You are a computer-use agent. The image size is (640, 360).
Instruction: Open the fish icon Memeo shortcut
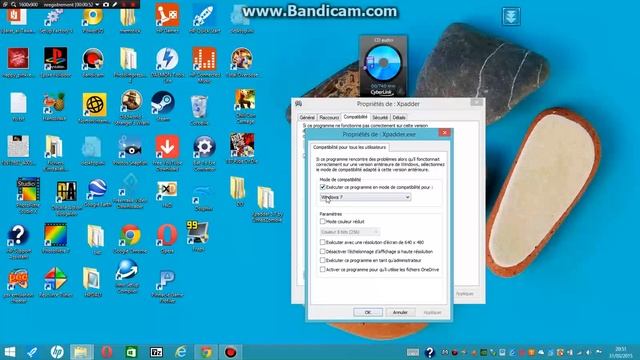pyautogui.click(x=130, y=150)
